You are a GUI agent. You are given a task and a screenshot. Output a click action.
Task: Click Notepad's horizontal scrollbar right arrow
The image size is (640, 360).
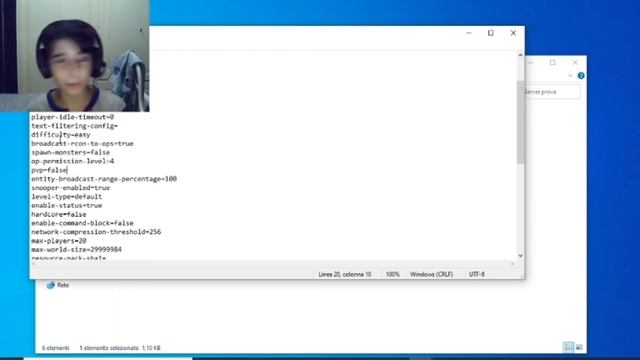(512, 264)
